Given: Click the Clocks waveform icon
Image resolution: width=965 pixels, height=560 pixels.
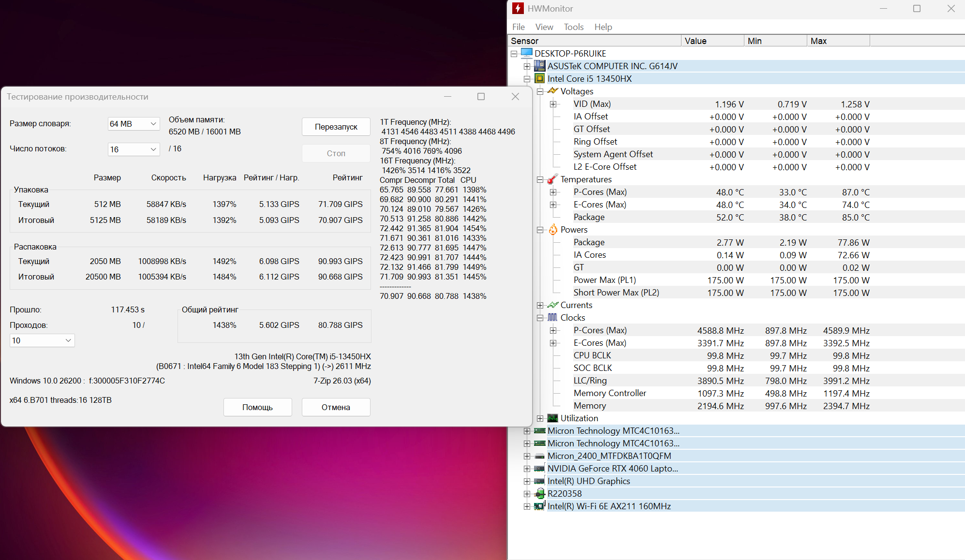Looking at the screenshot, I should point(552,317).
